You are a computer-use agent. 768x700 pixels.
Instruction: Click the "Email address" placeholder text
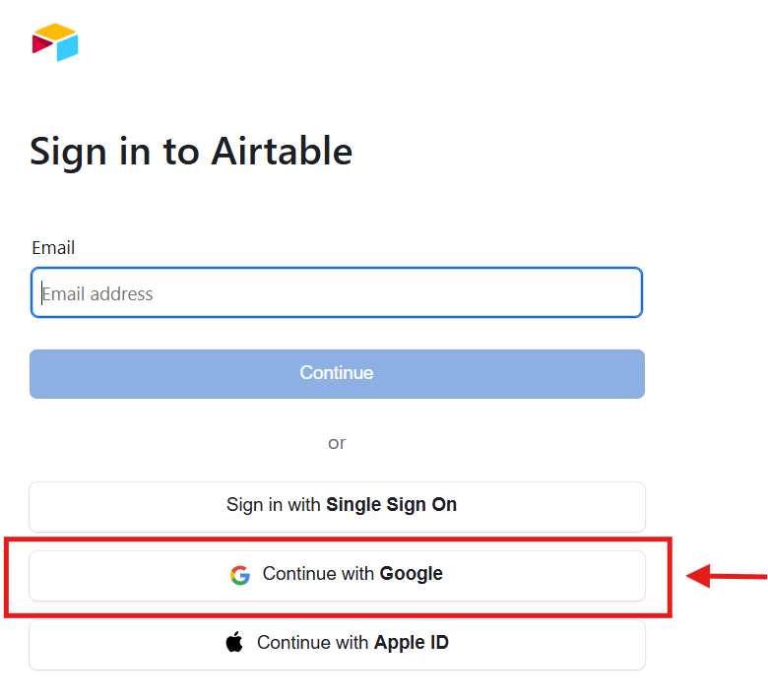pos(97,293)
